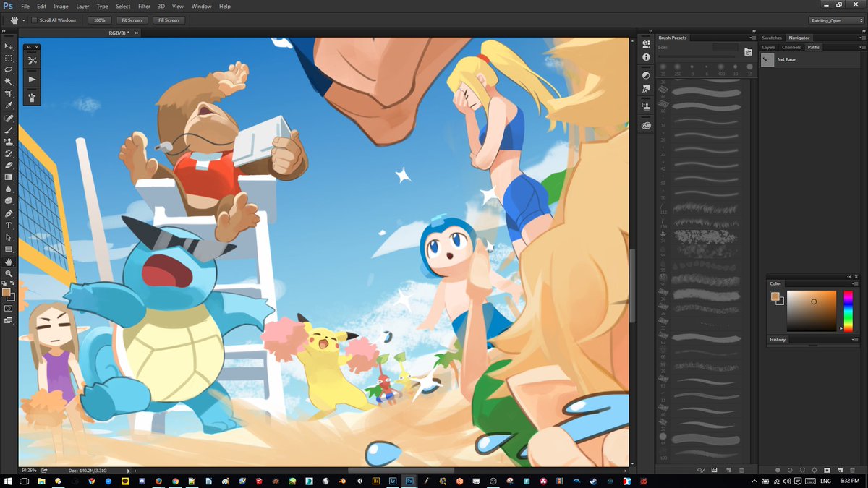Open the Adjustments panel icon
Viewport: 868px width, 488px height.
pos(646,75)
